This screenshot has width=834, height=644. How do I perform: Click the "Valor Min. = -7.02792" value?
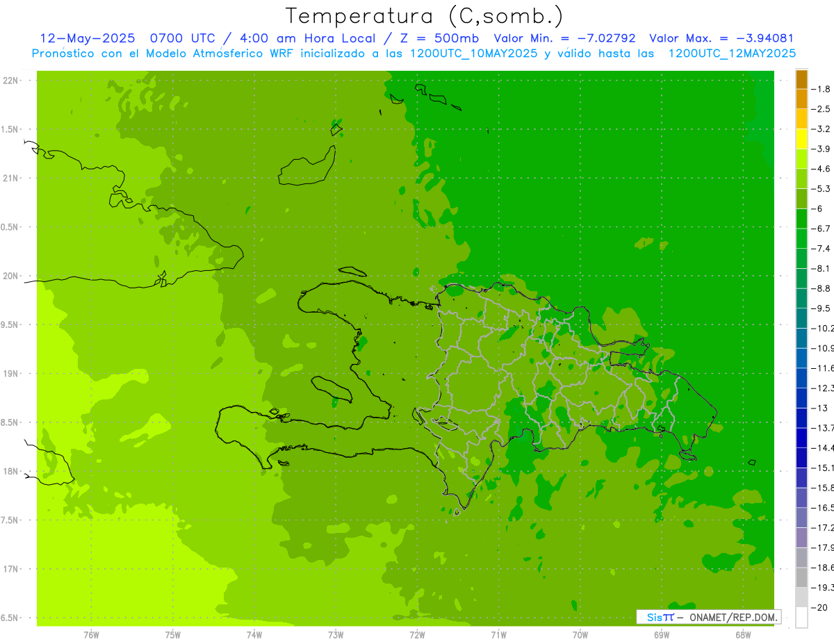564,39
